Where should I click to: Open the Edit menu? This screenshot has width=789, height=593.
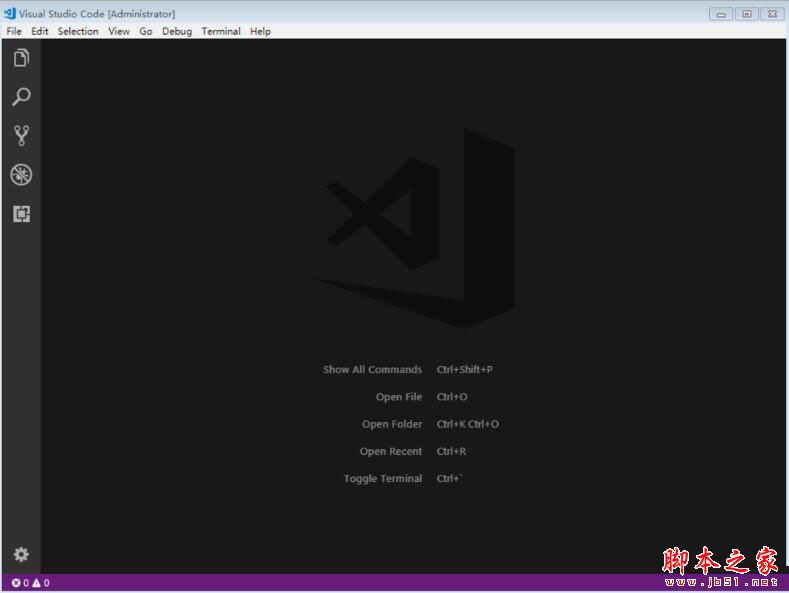click(40, 31)
